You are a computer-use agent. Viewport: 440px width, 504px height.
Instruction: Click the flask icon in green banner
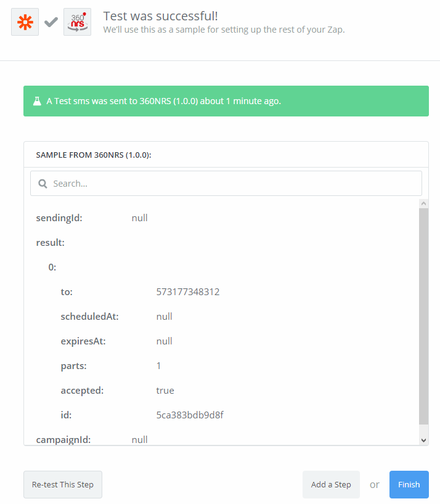pyautogui.click(x=37, y=101)
